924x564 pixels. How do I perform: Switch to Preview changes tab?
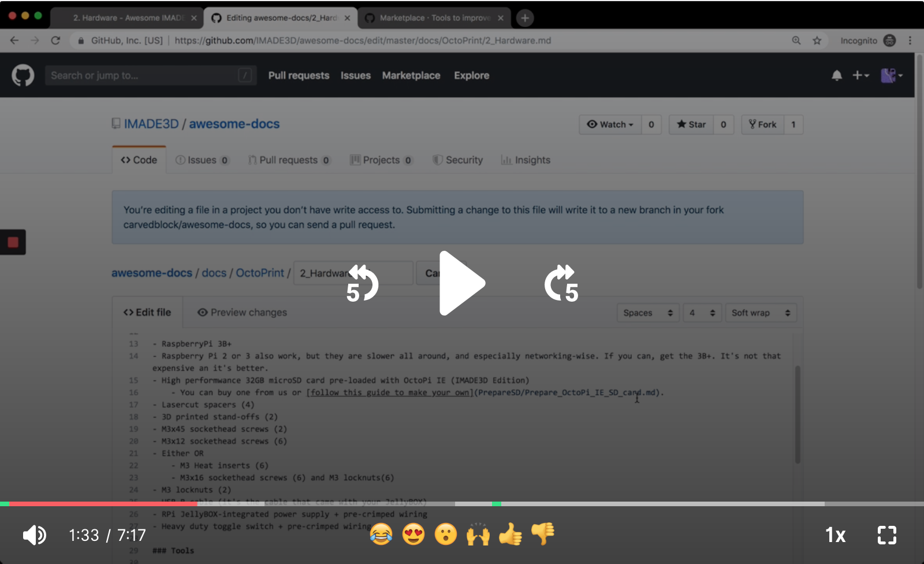243,313
